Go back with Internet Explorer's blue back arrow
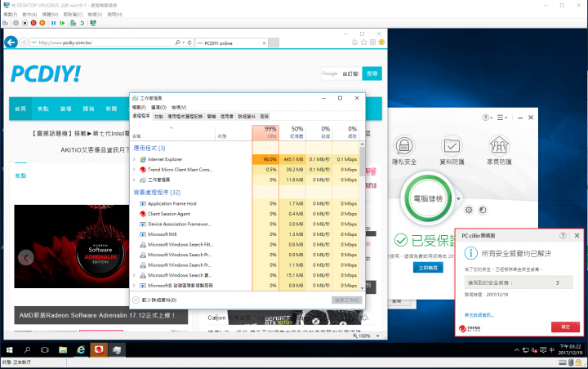 click(11, 42)
